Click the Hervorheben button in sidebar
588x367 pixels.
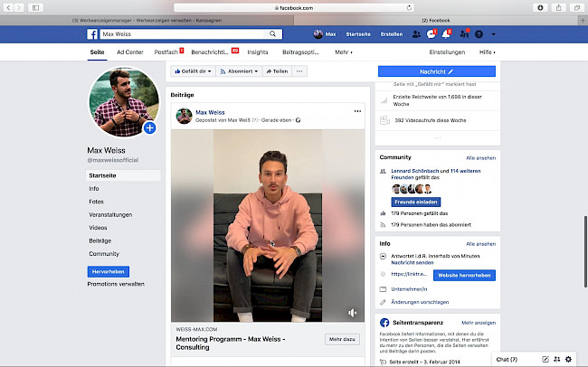click(x=108, y=272)
